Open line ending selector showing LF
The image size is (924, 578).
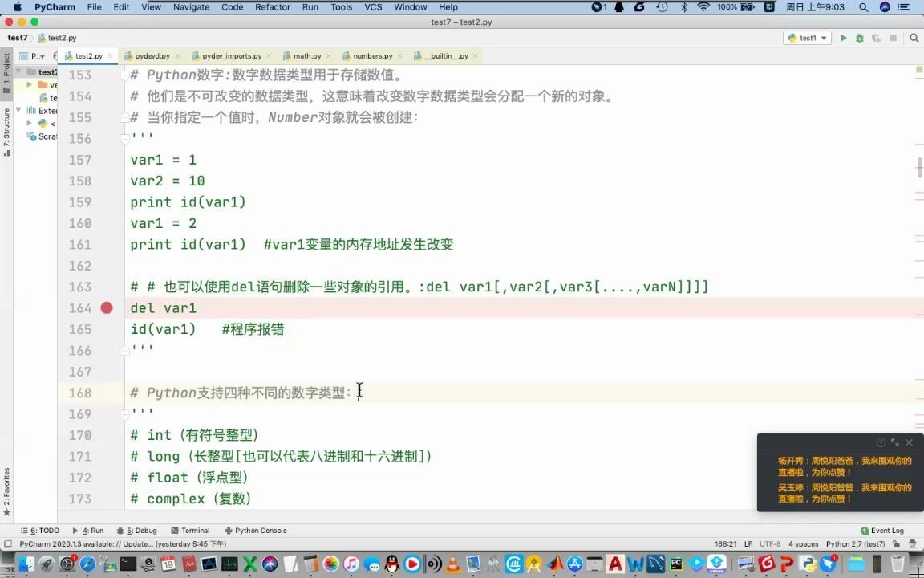click(x=747, y=543)
